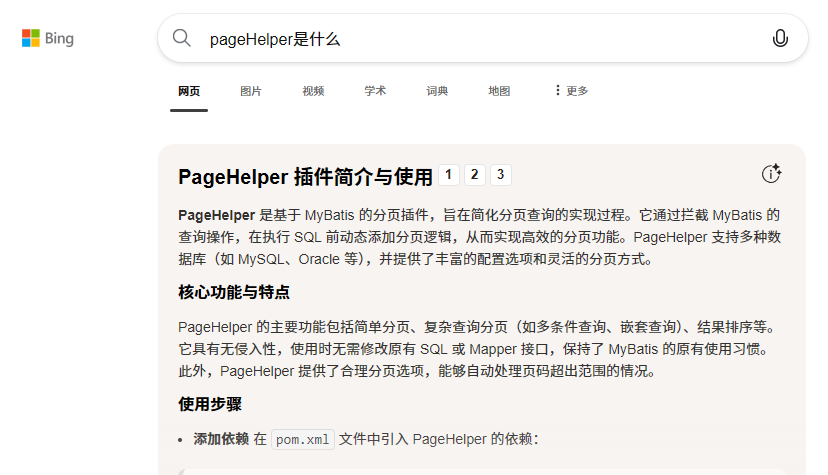828x475 pixels.
Task: Click the 核心功能与特点 heading
Action: click(234, 292)
